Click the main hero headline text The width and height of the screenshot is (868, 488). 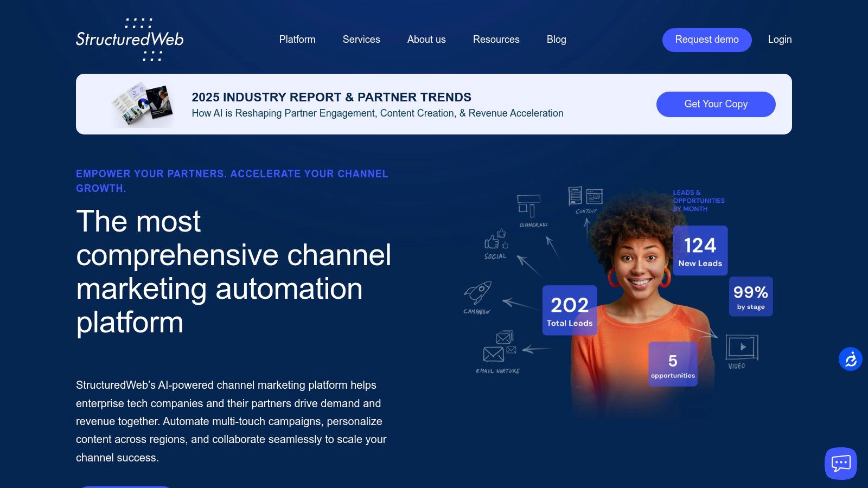pos(233,272)
